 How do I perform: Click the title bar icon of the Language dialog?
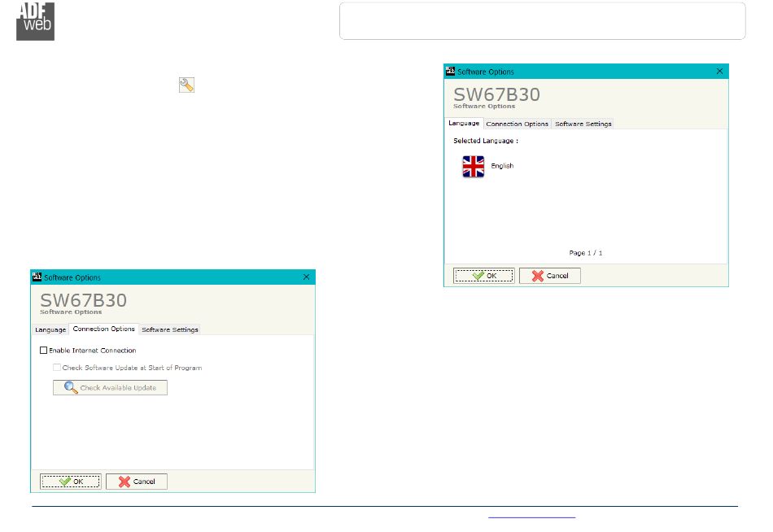click(449, 72)
